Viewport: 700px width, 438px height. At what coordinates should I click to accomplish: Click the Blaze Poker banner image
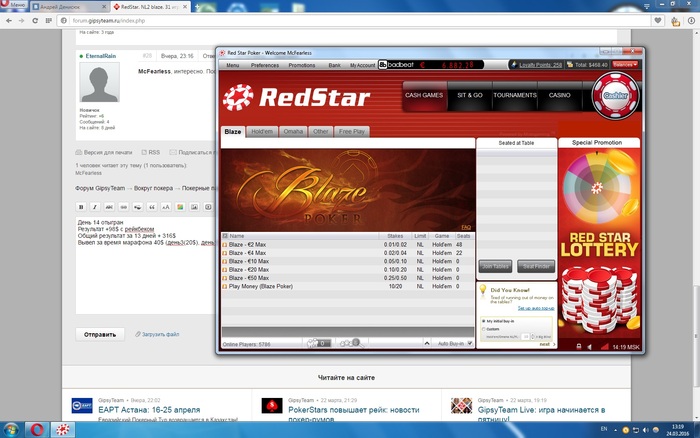point(348,190)
